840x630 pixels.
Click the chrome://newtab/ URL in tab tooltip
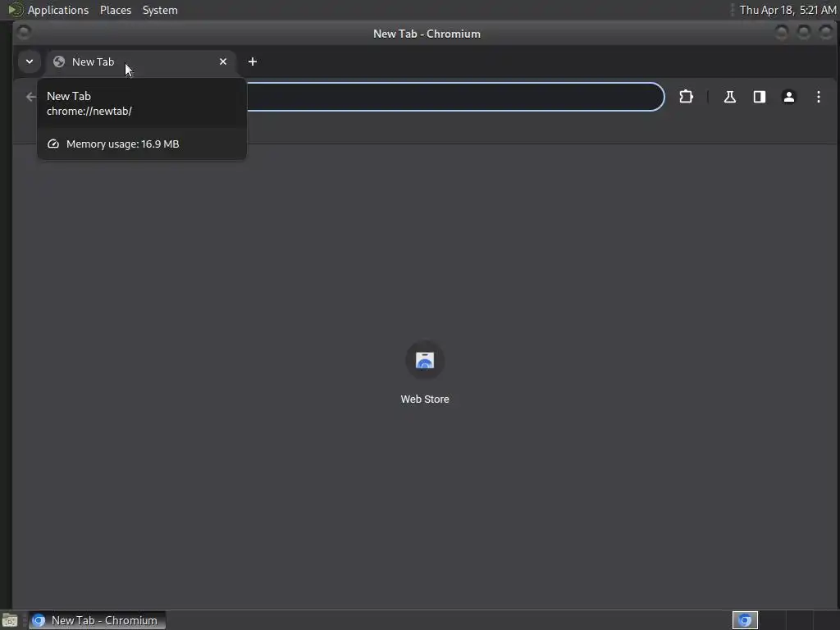(89, 112)
